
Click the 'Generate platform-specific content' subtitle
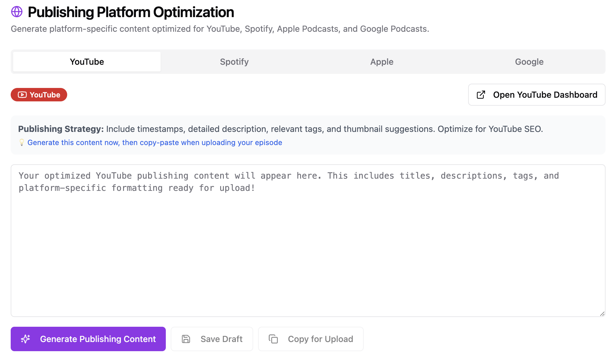(x=220, y=29)
